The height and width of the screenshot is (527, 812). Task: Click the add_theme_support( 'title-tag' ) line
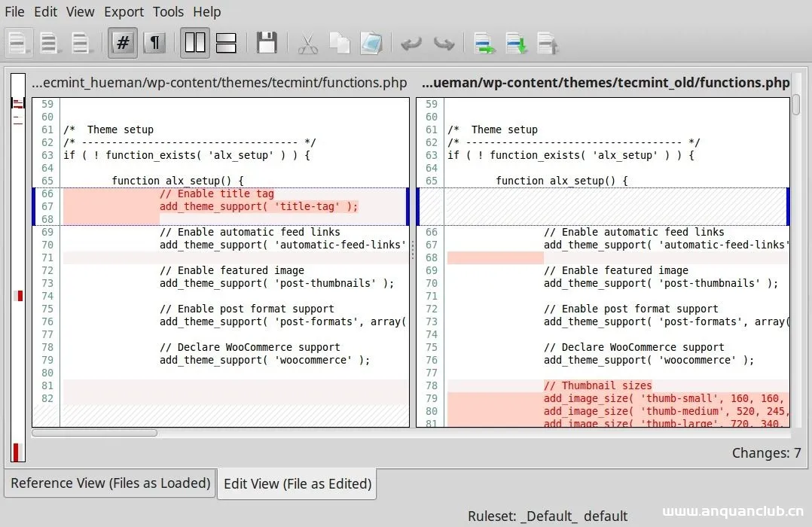pyautogui.click(x=258, y=206)
